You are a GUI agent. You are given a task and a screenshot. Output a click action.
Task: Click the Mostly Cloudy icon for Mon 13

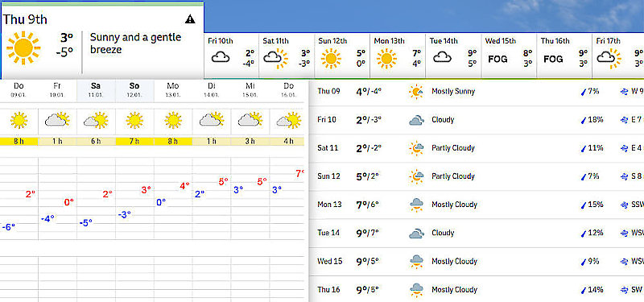tap(416, 205)
